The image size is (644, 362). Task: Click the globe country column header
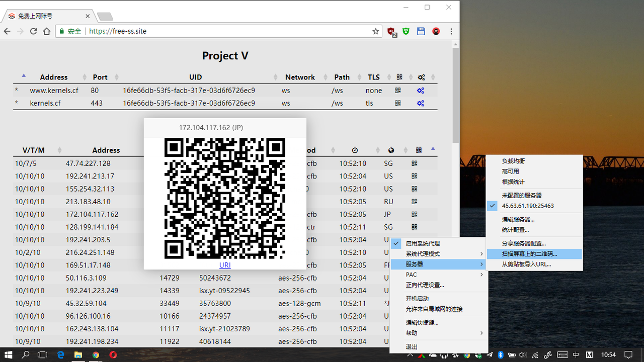(391, 150)
